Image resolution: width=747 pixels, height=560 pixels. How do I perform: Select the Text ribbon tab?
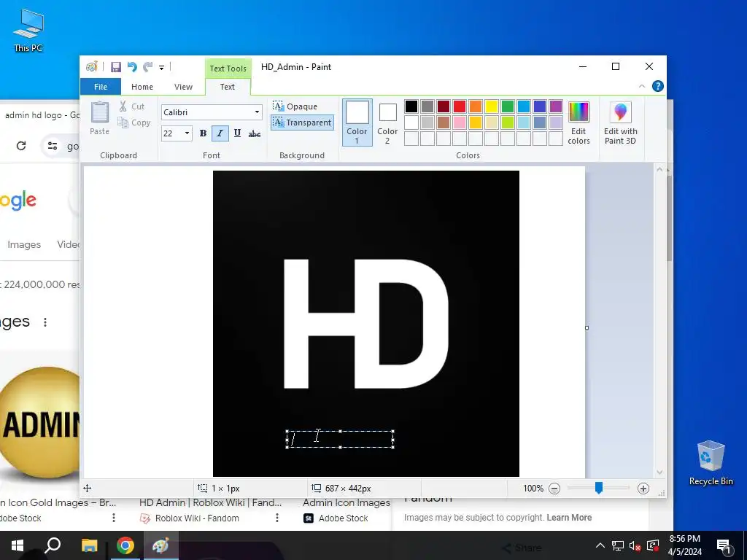pyautogui.click(x=228, y=87)
